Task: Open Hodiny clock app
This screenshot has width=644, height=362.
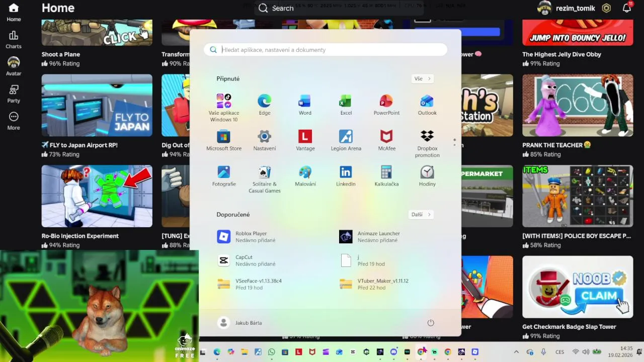Action: coord(427,176)
